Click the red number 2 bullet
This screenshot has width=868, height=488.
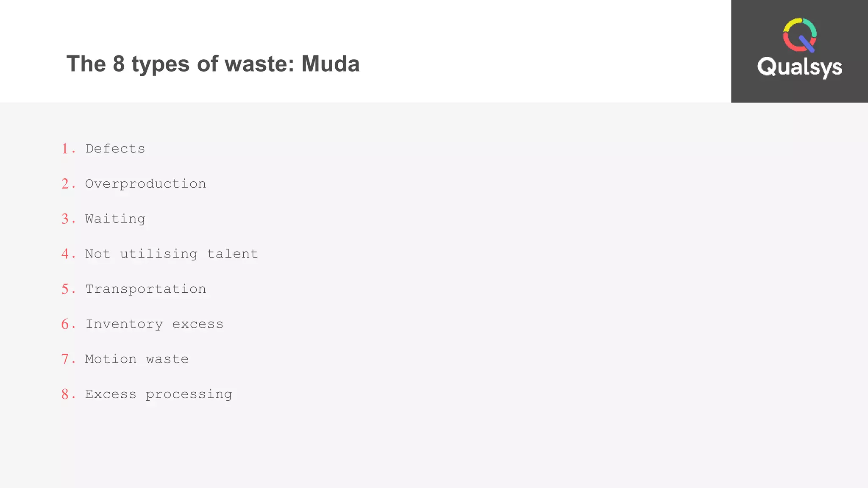(65, 184)
